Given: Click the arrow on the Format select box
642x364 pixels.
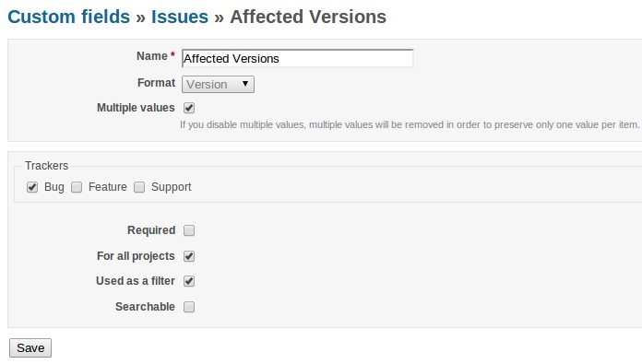Looking at the screenshot, I should (244, 84).
